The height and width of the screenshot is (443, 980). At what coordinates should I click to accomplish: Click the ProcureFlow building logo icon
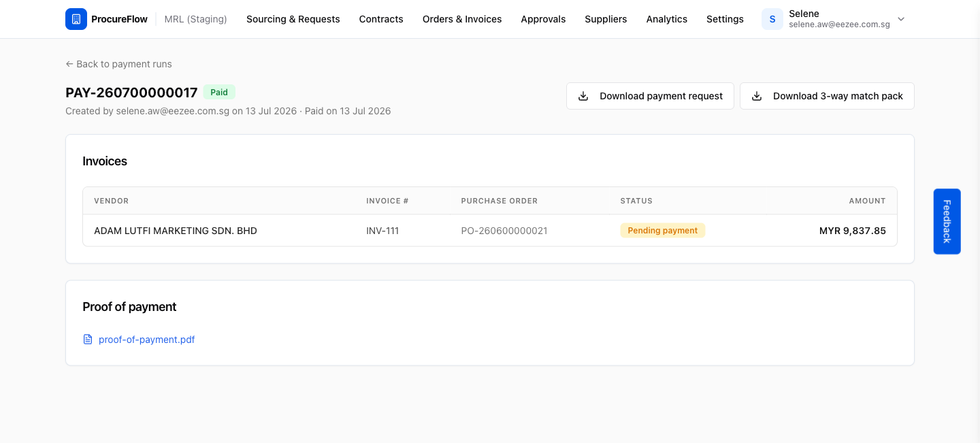coord(76,19)
